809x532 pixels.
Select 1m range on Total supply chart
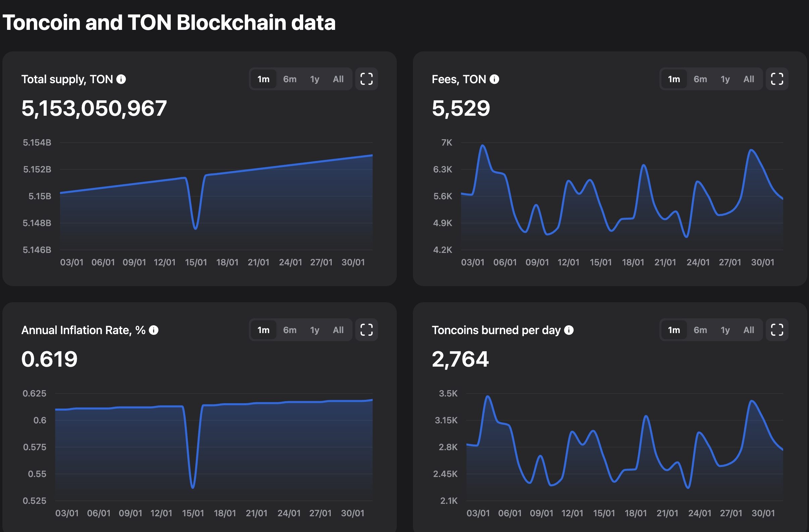point(263,79)
